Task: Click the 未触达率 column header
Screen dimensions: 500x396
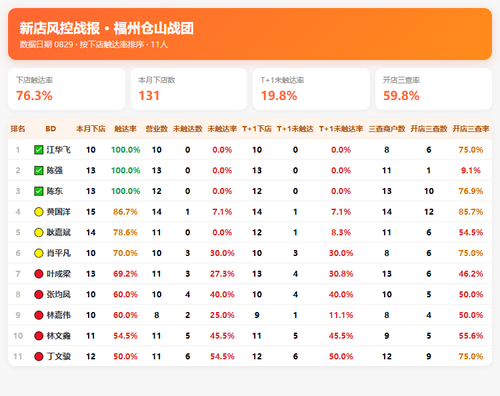Action: [222, 129]
